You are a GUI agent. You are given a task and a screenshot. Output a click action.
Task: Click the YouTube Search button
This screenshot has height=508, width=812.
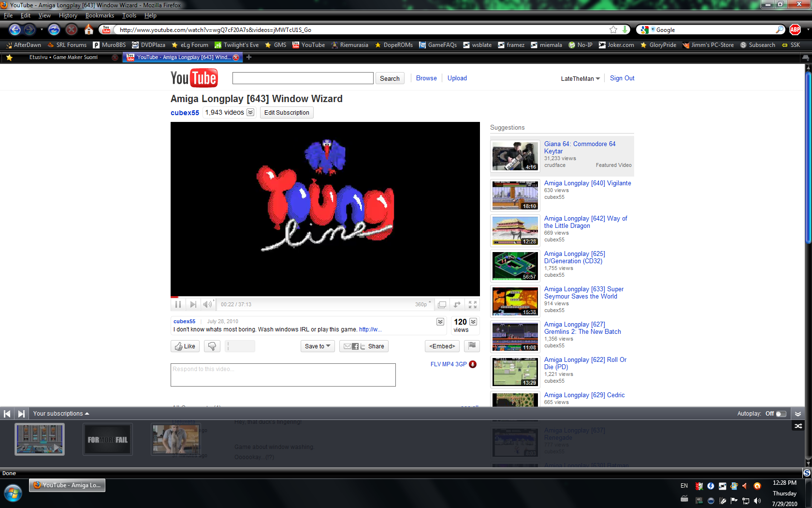click(390, 78)
